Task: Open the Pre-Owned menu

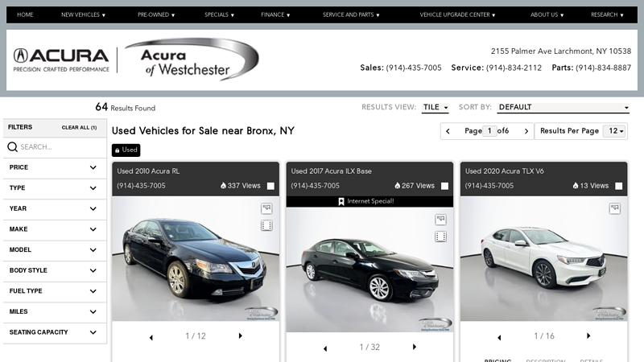Action: coord(156,14)
